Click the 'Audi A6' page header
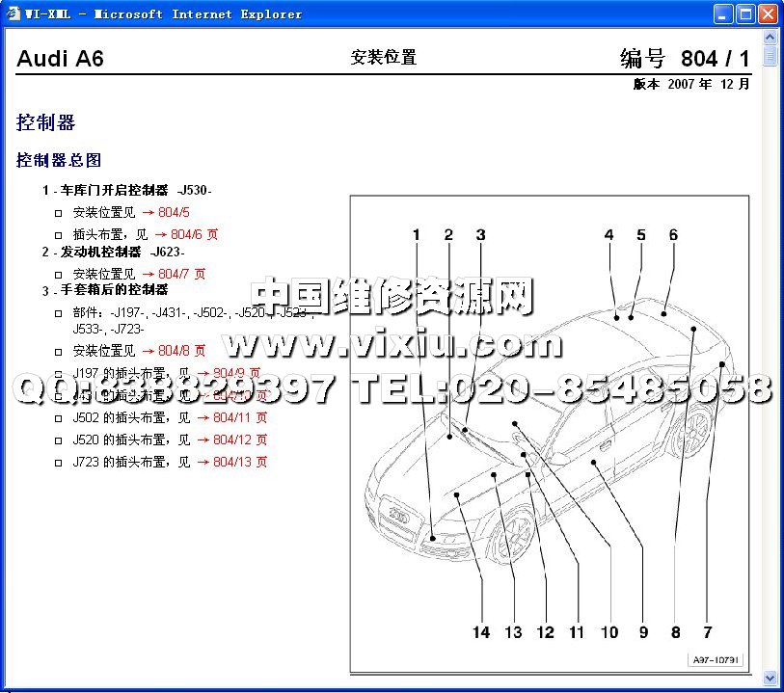Screen dimensions: 784x693 pyautogui.click(x=60, y=59)
